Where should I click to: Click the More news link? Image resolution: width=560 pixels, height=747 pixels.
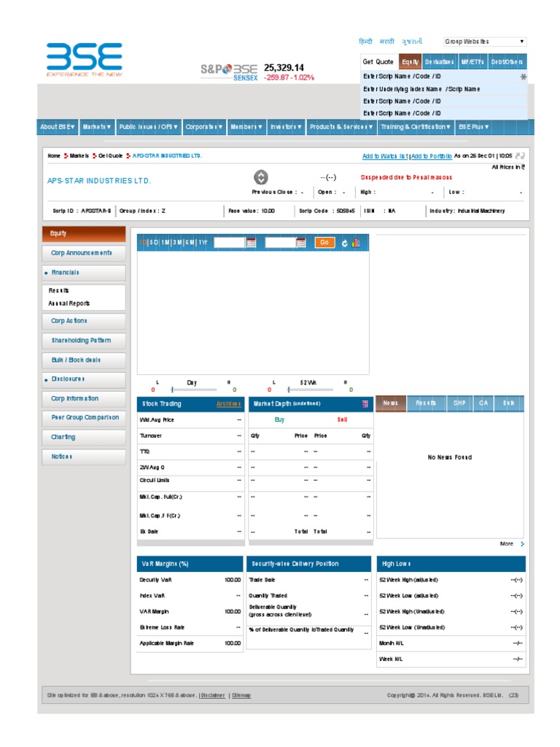507,544
